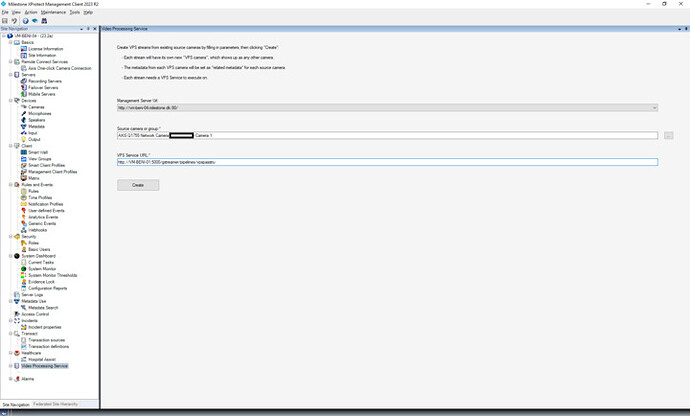Select Webhooks under Rules and Events
The width and height of the screenshot is (690, 416).
(x=38, y=229)
